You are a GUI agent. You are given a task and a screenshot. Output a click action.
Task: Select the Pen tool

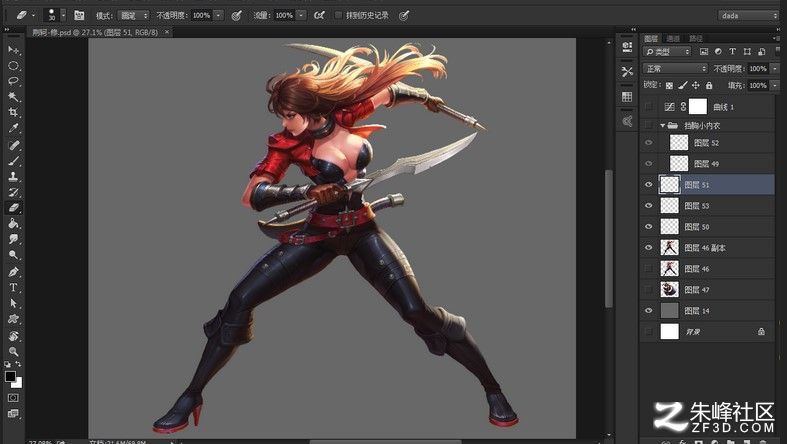14,272
